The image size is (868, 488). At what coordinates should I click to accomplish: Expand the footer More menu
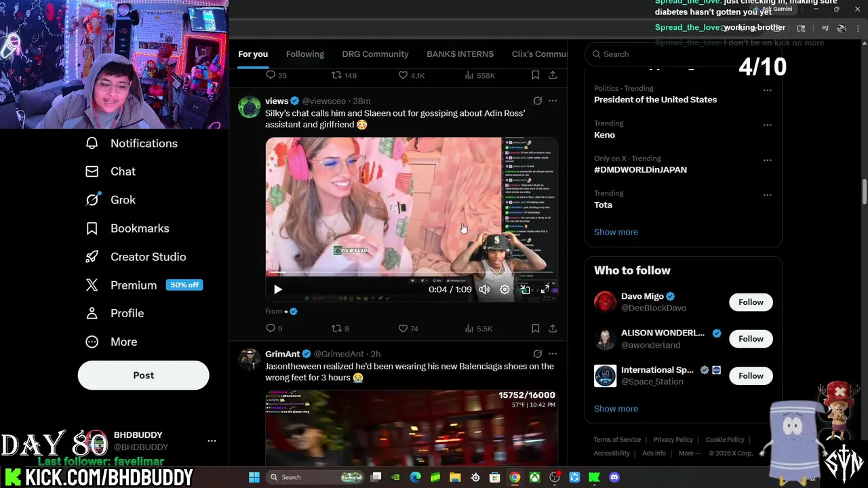pos(689,453)
